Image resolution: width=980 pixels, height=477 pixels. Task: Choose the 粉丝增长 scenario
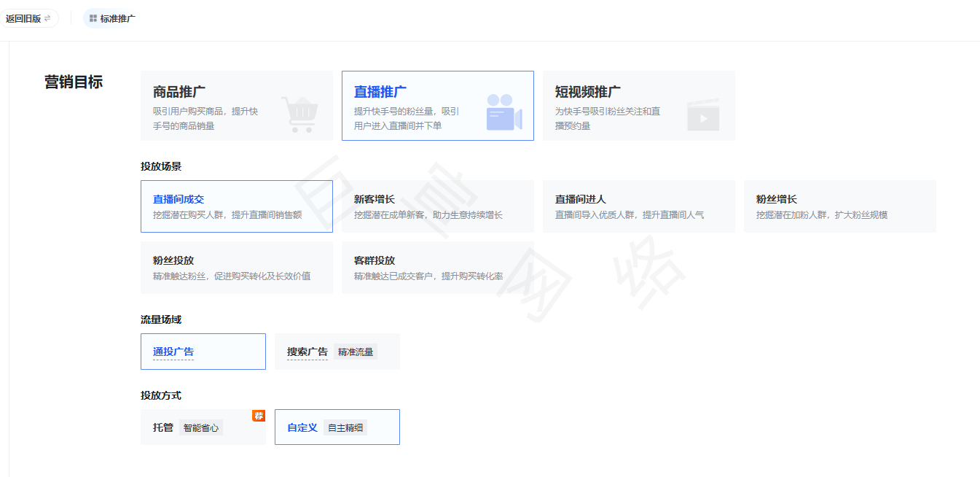coord(839,206)
